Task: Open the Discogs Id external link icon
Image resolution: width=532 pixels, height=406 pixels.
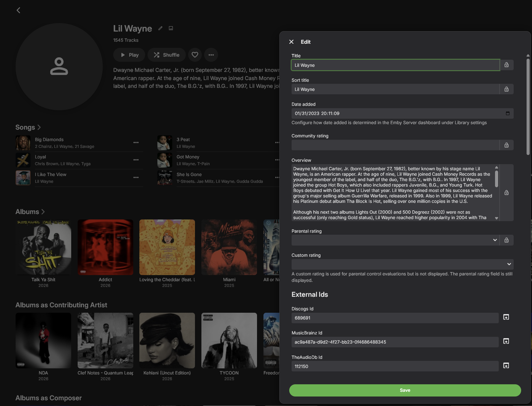Action: click(506, 317)
